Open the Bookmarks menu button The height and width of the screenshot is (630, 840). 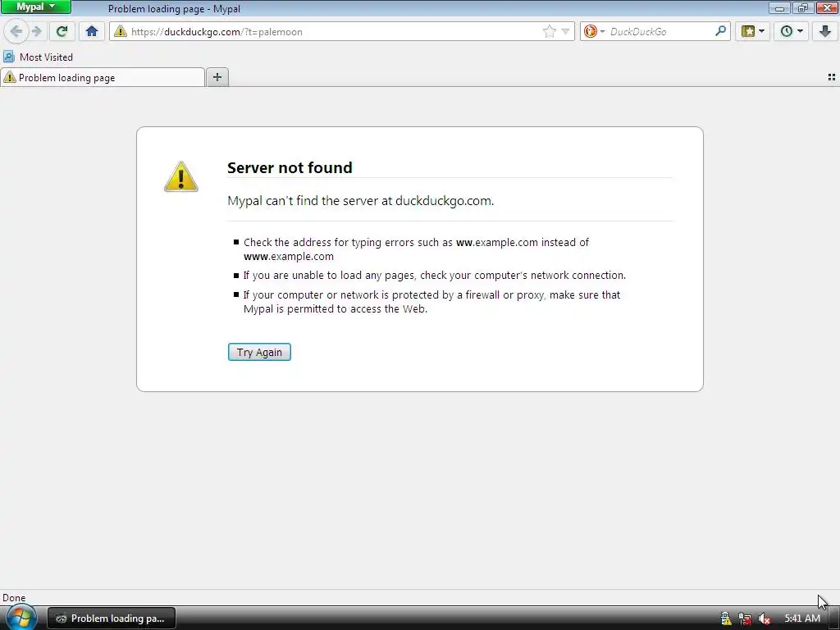748,31
